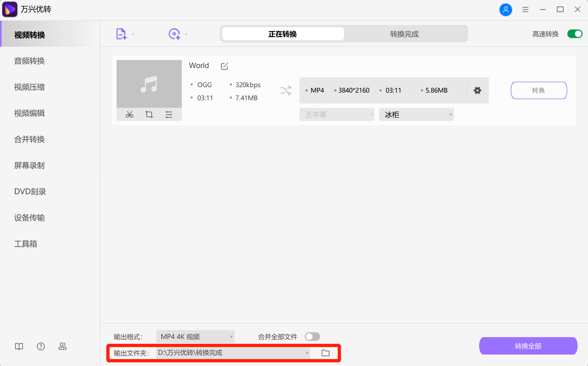Expand the 输出格式 MP4 4K dropdown
This screenshot has width=588, height=366.
click(195, 337)
